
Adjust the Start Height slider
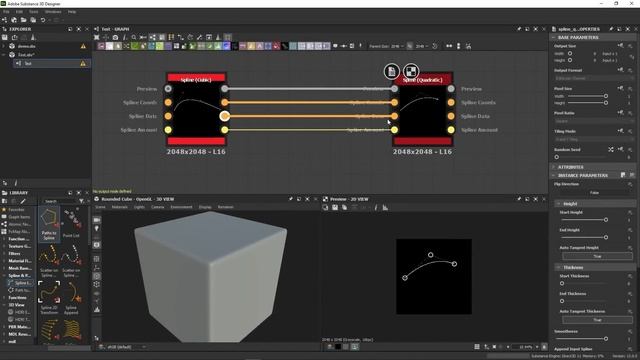point(584,220)
